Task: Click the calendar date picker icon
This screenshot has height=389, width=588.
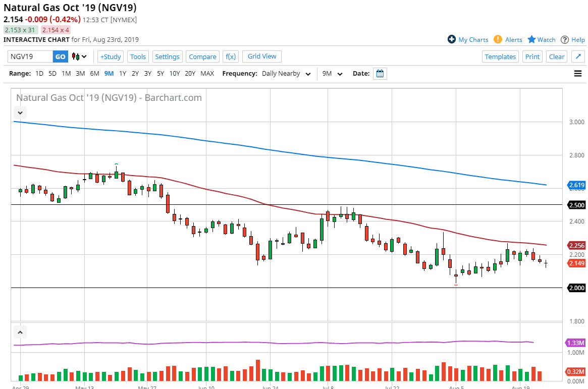Action: click(x=380, y=74)
